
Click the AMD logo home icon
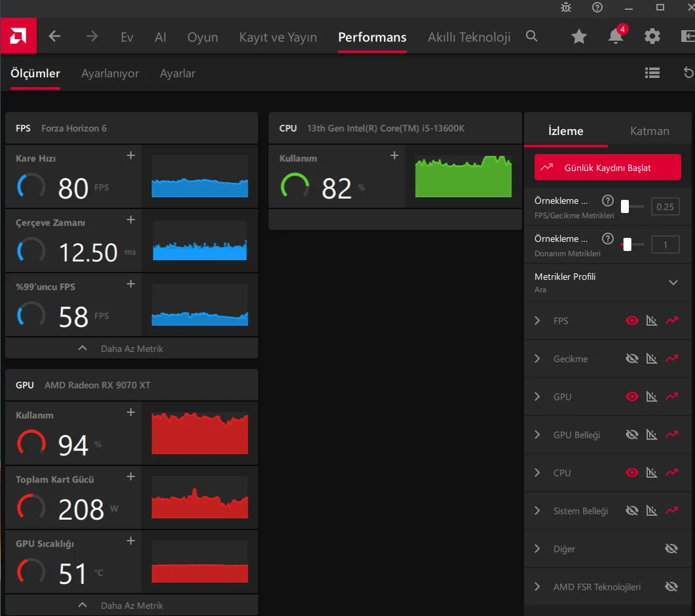pos(18,36)
